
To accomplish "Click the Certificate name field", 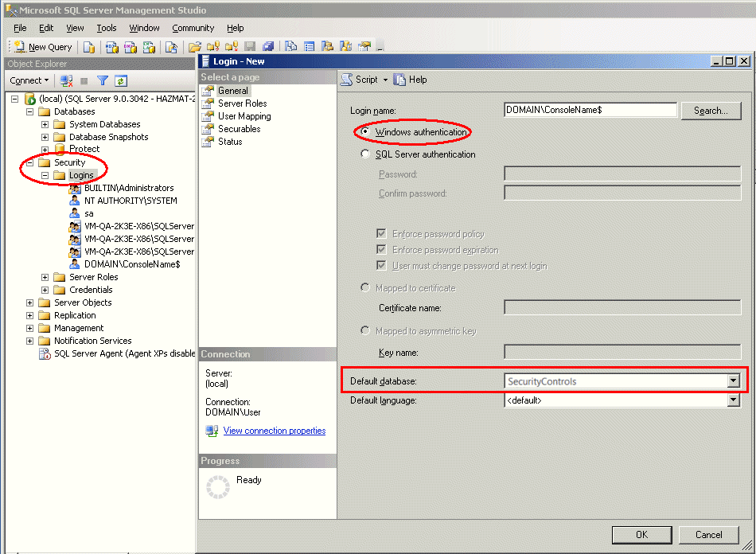I will pos(622,307).
